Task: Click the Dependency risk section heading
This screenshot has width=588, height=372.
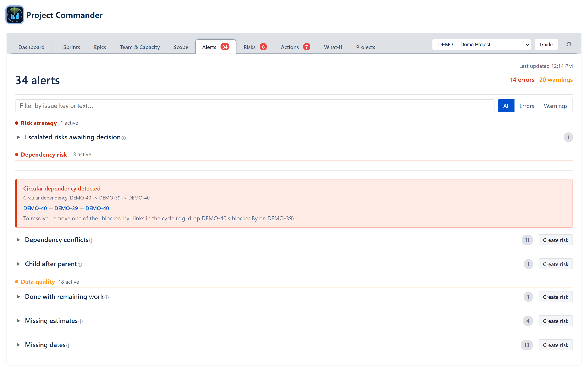Action: (44, 155)
